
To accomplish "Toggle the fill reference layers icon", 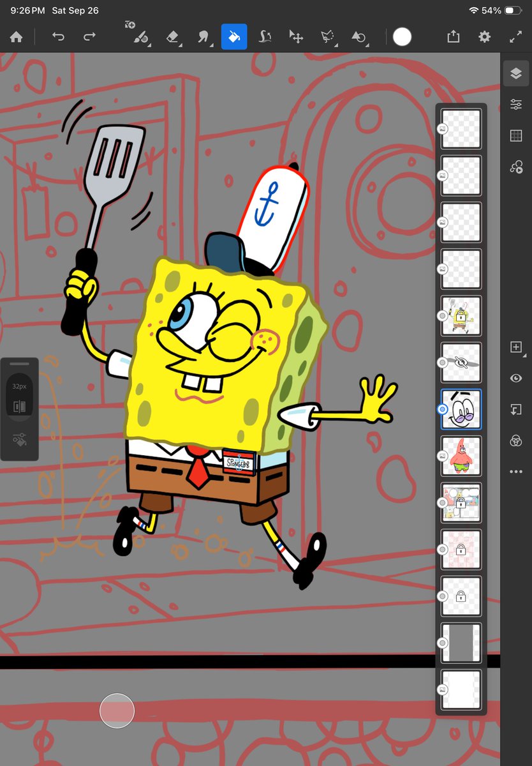I will point(20,407).
